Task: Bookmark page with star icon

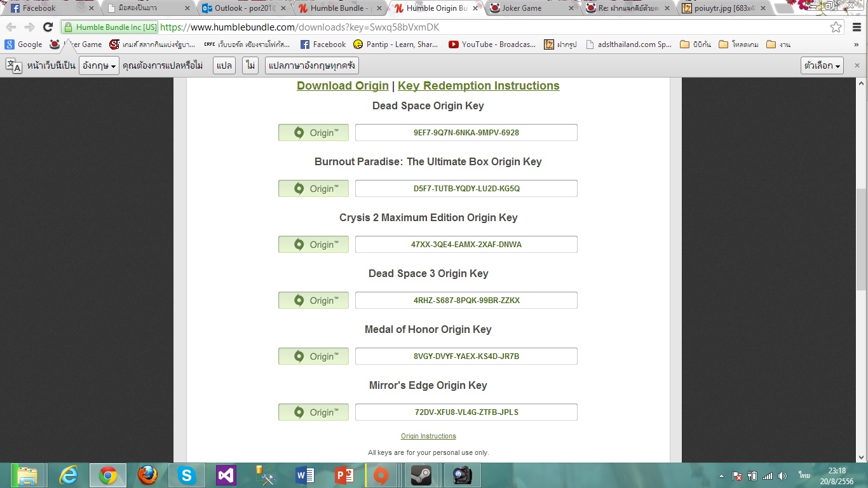Action: click(x=836, y=27)
